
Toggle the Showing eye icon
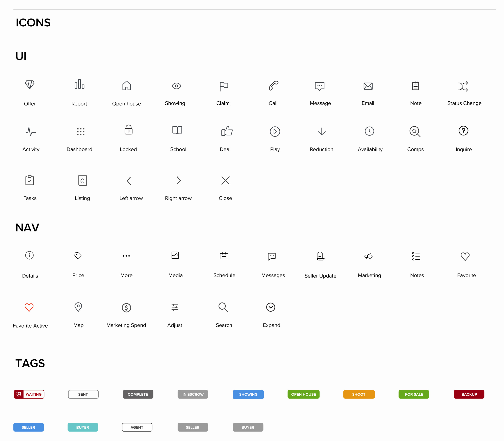pos(176,86)
